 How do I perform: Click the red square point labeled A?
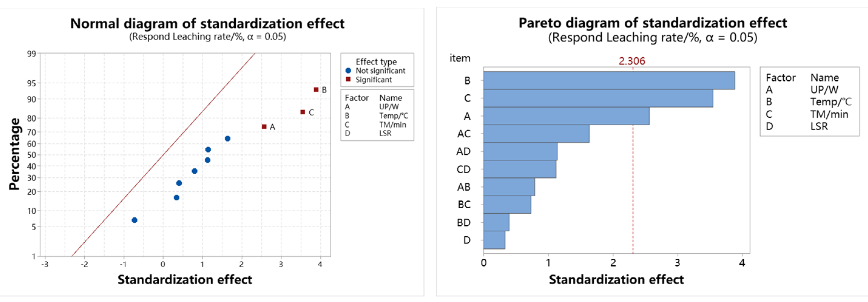click(x=264, y=126)
